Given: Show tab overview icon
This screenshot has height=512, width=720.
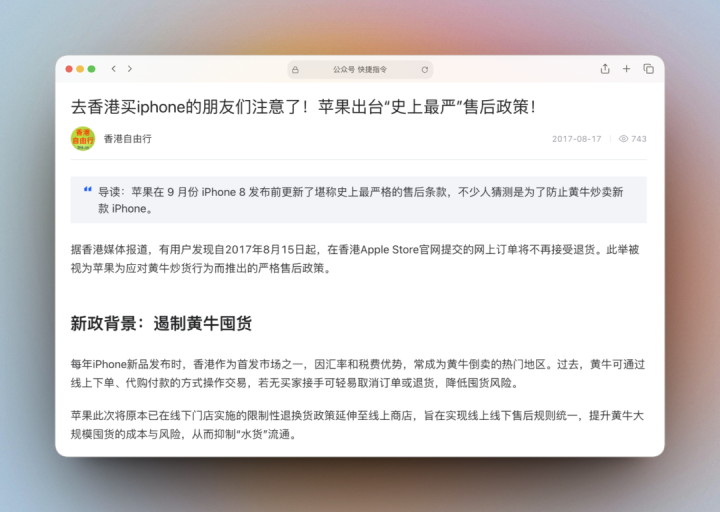Looking at the screenshot, I should pos(648,69).
